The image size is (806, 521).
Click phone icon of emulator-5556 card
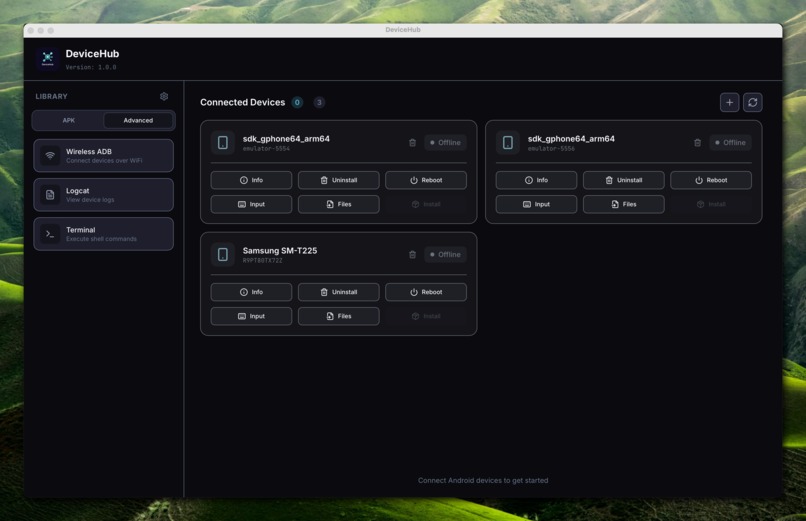(x=508, y=142)
